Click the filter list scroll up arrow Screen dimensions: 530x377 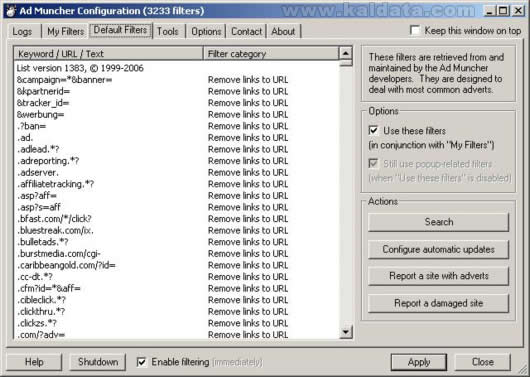pyautogui.click(x=346, y=53)
